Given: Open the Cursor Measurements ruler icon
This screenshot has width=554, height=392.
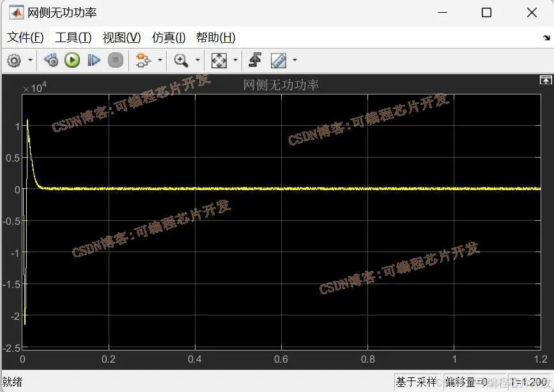Looking at the screenshot, I should pyautogui.click(x=279, y=61).
